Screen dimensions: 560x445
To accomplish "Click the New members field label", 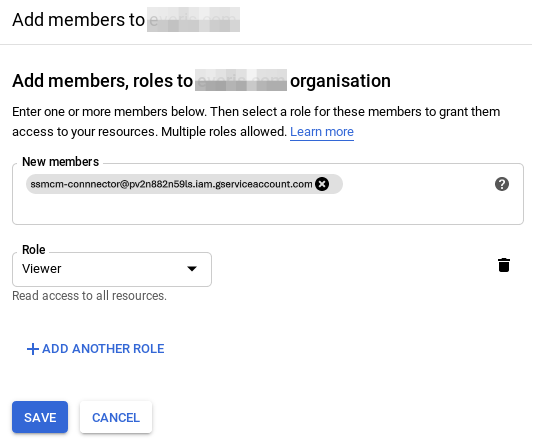I will click(60, 161).
